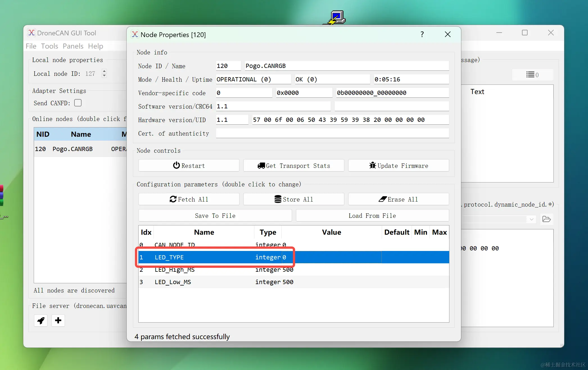Viewport: 588px width, 370px height.
Task: Toggle the Send CANFD checkbox
Action: coord(78,103)
